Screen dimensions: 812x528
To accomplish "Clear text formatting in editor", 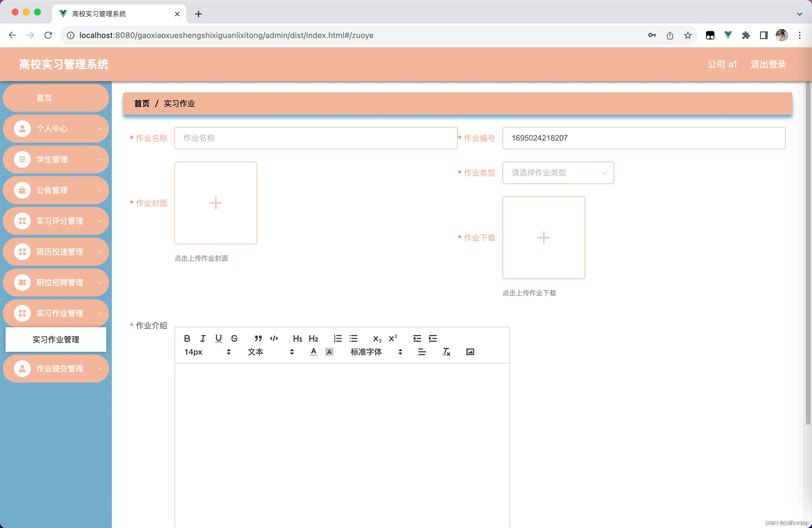I will coord(446,352).
